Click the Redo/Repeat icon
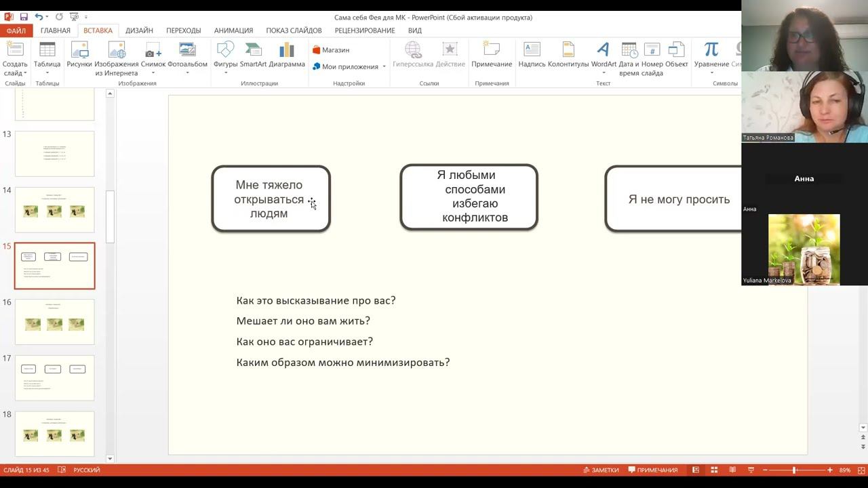This screenshot has width=868, height=488. pyautogui.click(x=58, y=17)
